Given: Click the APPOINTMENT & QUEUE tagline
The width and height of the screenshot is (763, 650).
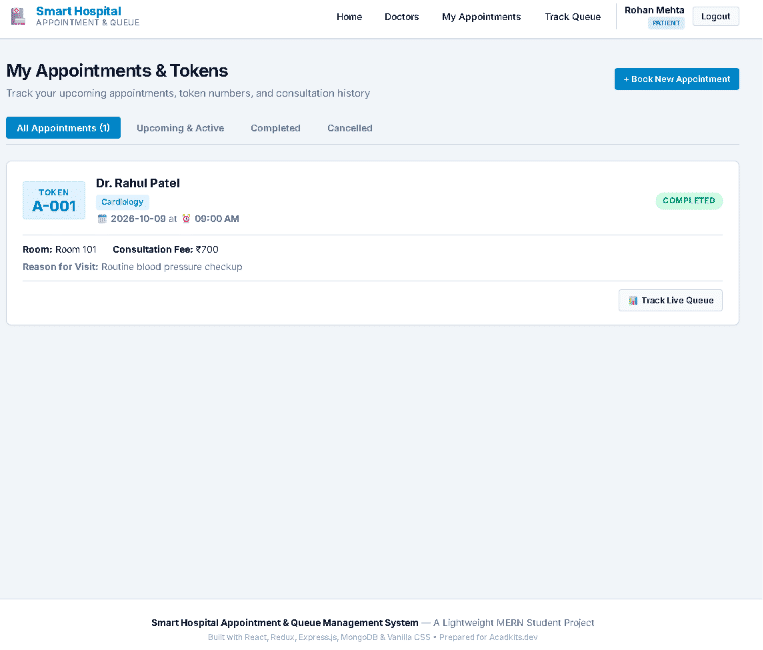Looking at the screenshot, I should coord(88,22).
